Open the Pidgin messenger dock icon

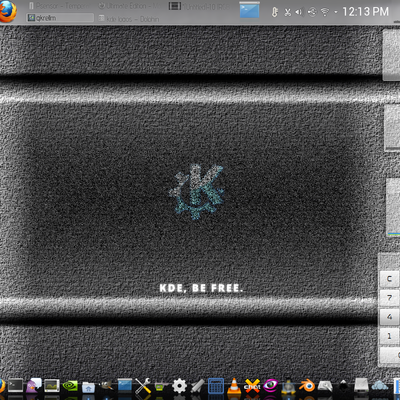(x=34, y=386)
